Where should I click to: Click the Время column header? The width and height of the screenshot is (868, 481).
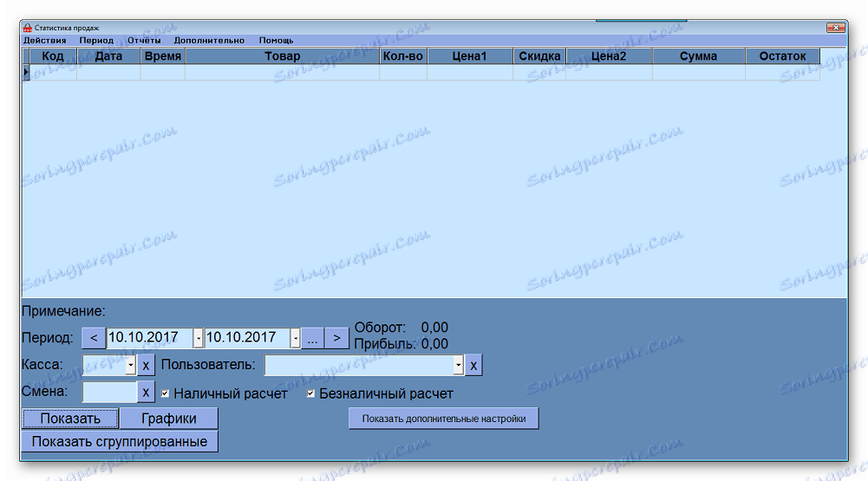coord(163,56)
